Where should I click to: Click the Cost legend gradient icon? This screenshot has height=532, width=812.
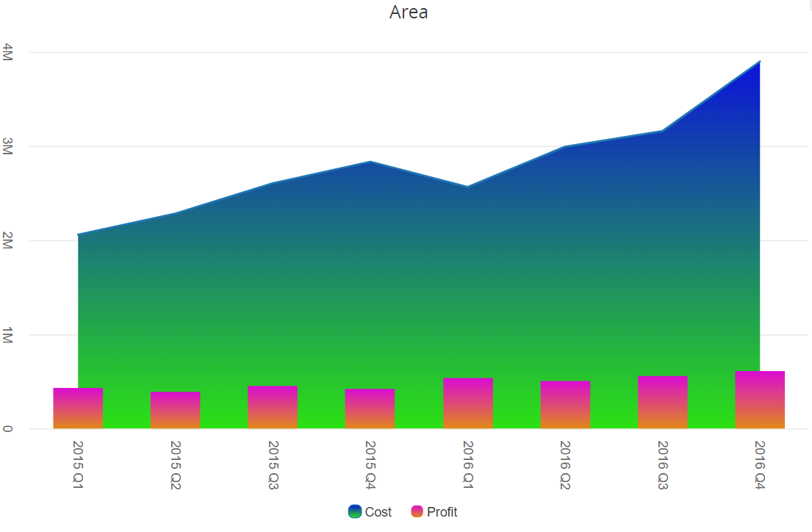click(x=355, y=512)
